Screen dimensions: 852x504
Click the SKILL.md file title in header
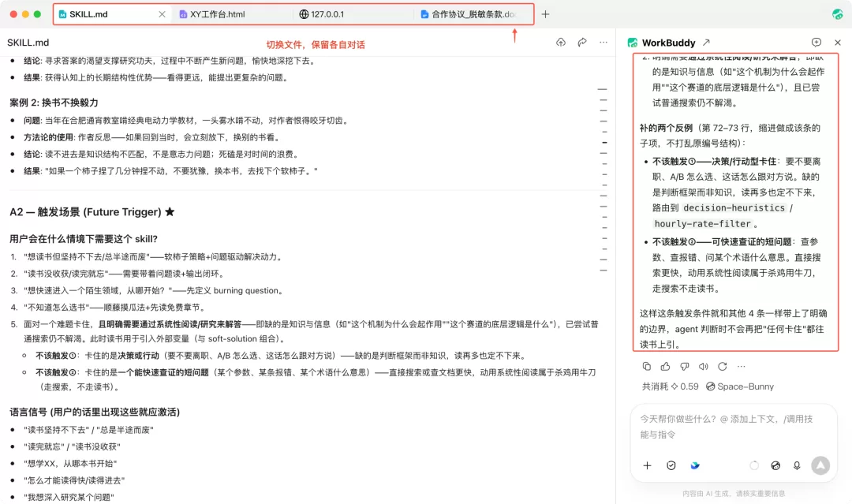(x=28, y=43)
